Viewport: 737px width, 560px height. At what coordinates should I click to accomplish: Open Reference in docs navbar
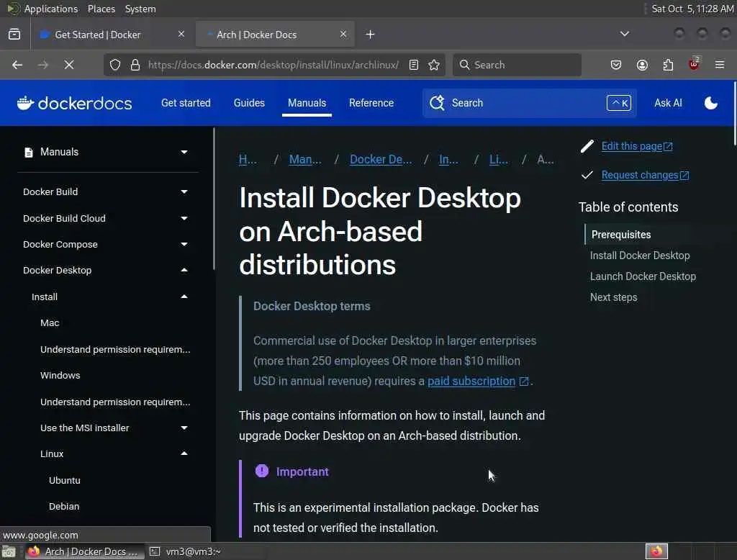pyautogui.click(x=371, y=103)
